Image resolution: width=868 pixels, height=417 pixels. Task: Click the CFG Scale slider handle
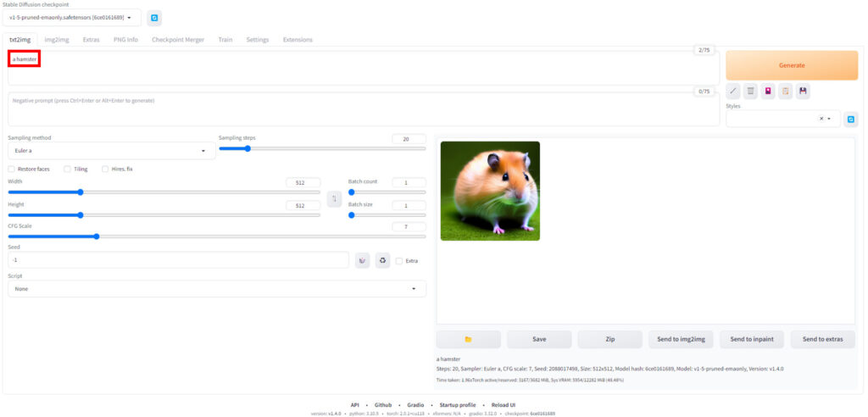pos(96,236)
